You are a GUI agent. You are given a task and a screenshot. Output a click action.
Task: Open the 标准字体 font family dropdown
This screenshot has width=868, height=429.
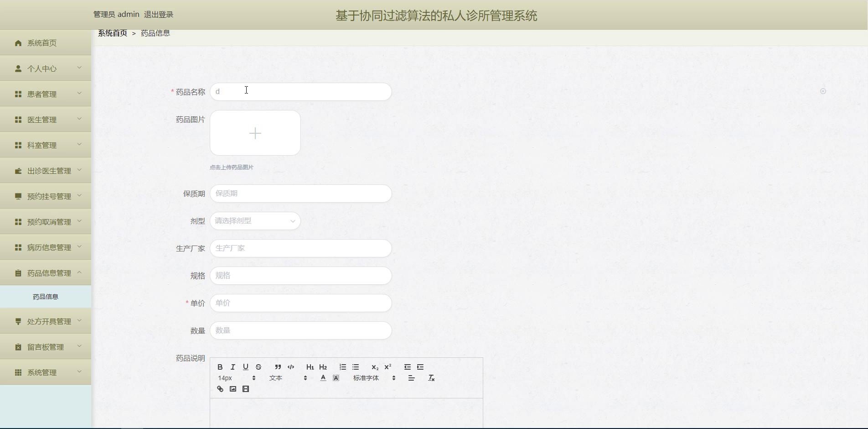click(374, 378)
